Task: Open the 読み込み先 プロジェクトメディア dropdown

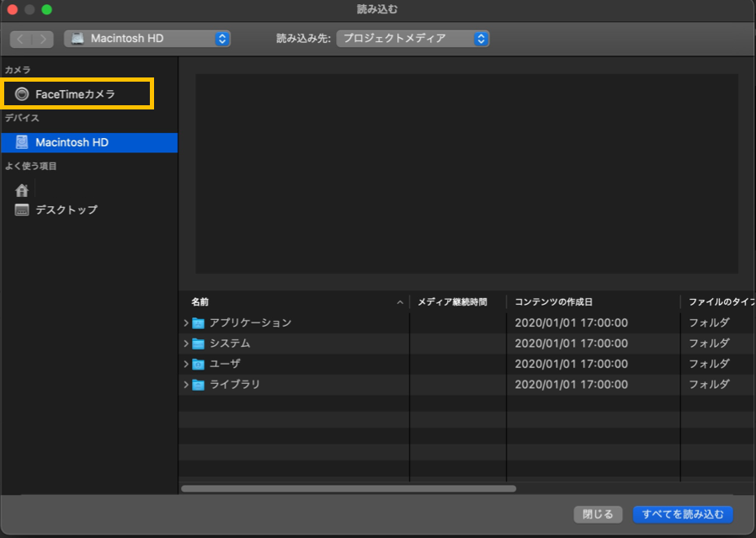Action: tap(413, 39)
